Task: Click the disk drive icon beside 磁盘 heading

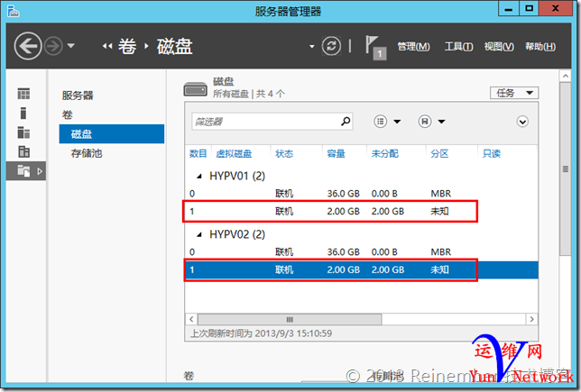Action: coord(195,89)
